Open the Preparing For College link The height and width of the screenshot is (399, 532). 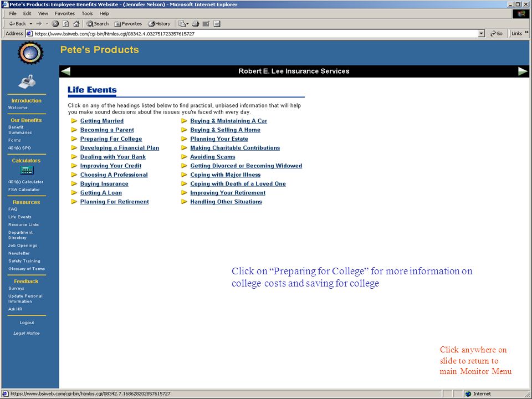click(x=111, y=139)
